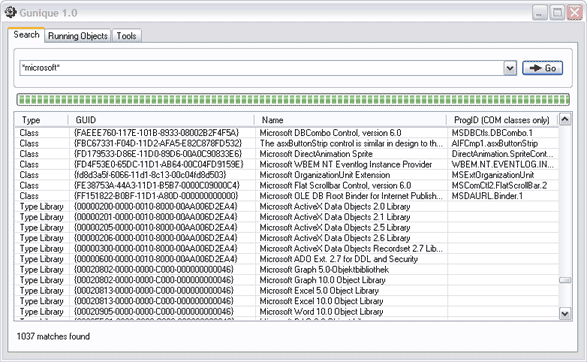Screen dimensions: 587x362
Task: Click ProgID DirectAnimation.SpriteCont...
Action: 502,154
